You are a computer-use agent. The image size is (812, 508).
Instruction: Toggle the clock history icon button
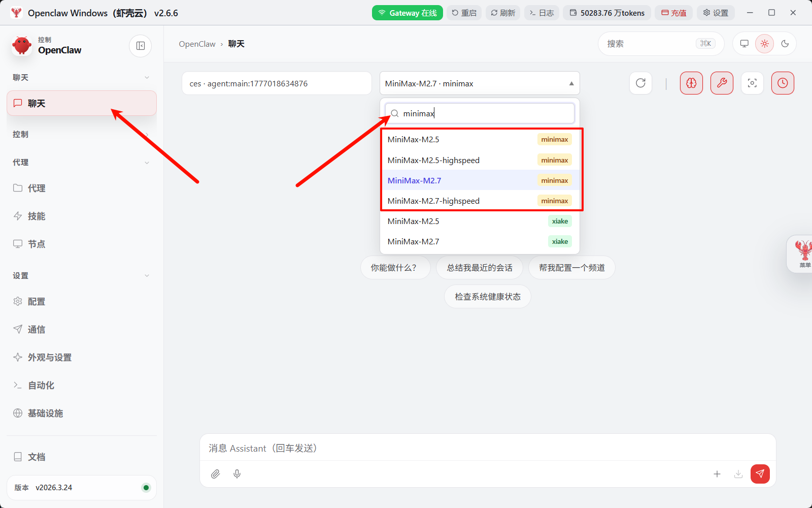tap(783, 83)
